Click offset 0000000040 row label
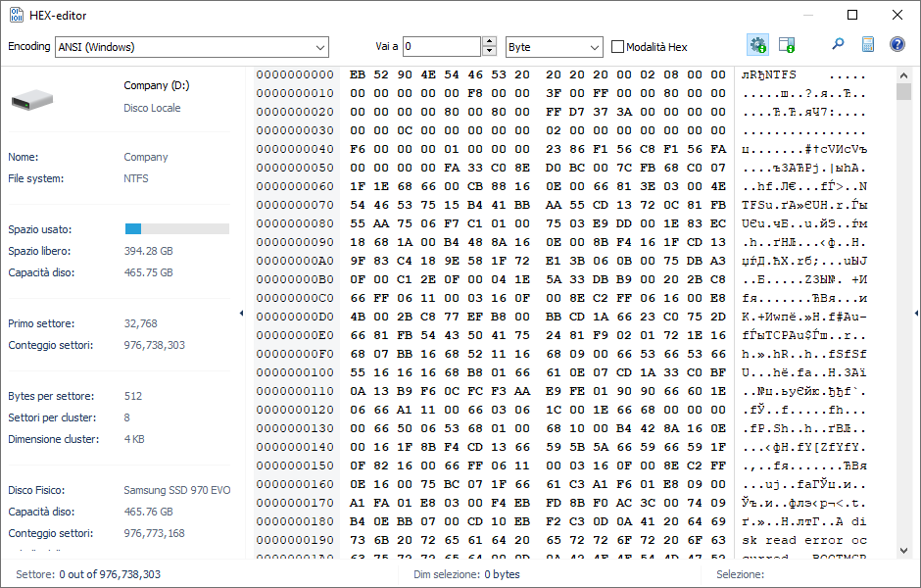 295,149
